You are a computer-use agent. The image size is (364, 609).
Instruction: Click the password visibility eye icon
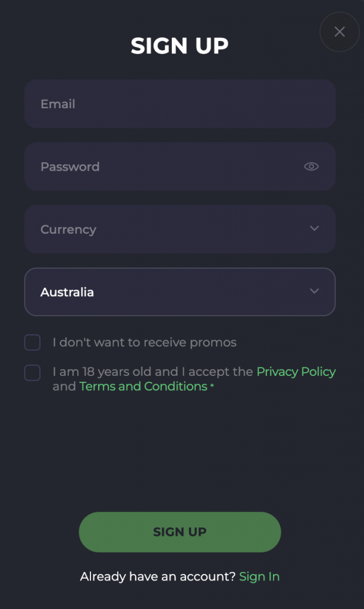(x=311, y=167)
